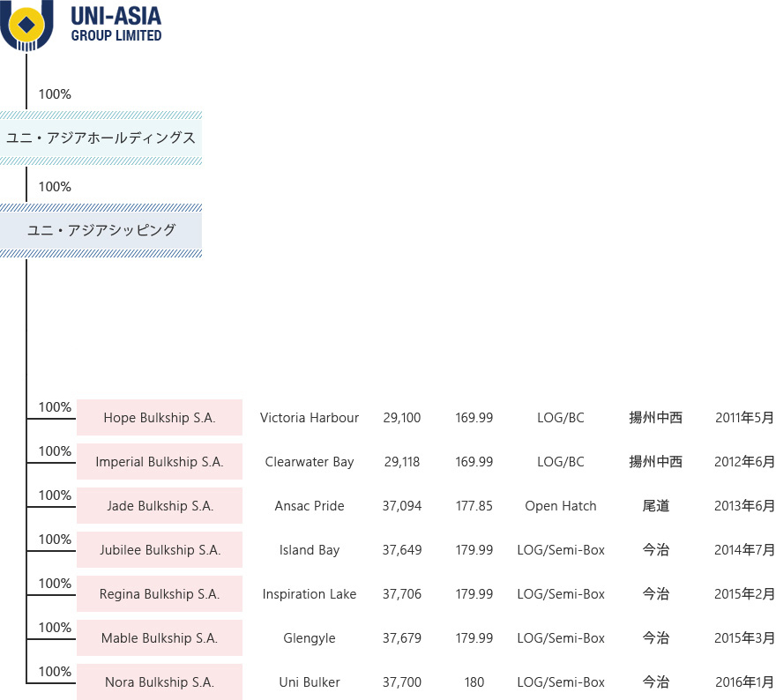The width and height of the screenshot is (776, 700).
Task: Click the 尾道 shipyard cell
Action: tap(656, 505)
